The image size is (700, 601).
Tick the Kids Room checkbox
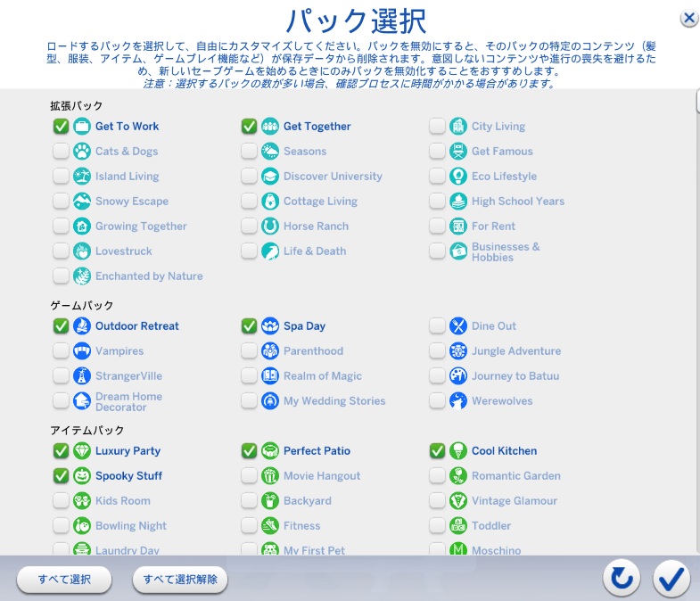pos(61,501)
